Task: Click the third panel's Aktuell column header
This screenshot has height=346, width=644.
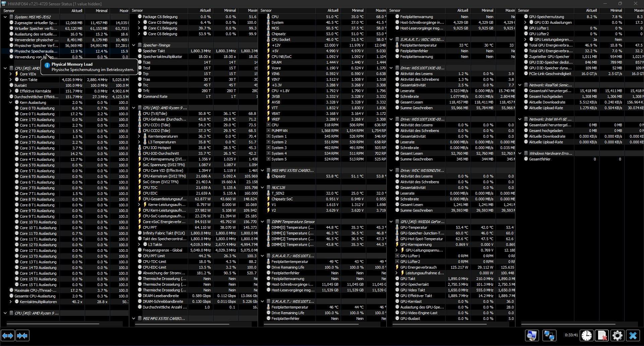Action: pyautogui.click(x=328, y=11)
